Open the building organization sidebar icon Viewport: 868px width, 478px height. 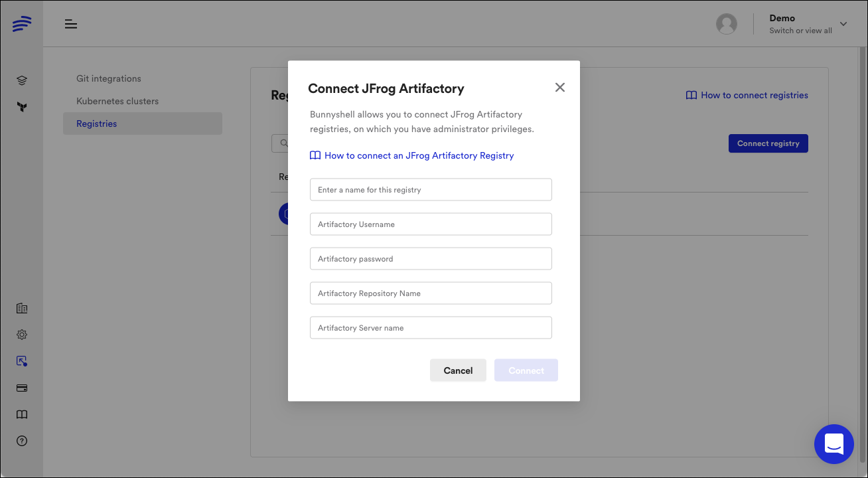click(x=22, y=308)
